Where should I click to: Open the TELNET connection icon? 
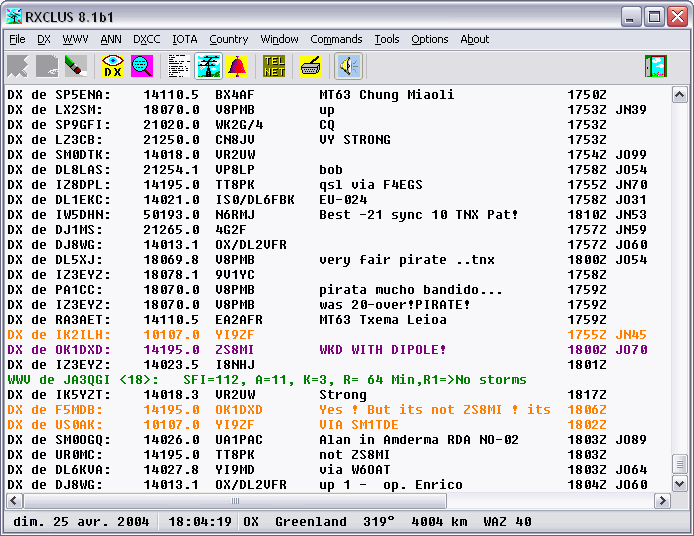(274, 66)
